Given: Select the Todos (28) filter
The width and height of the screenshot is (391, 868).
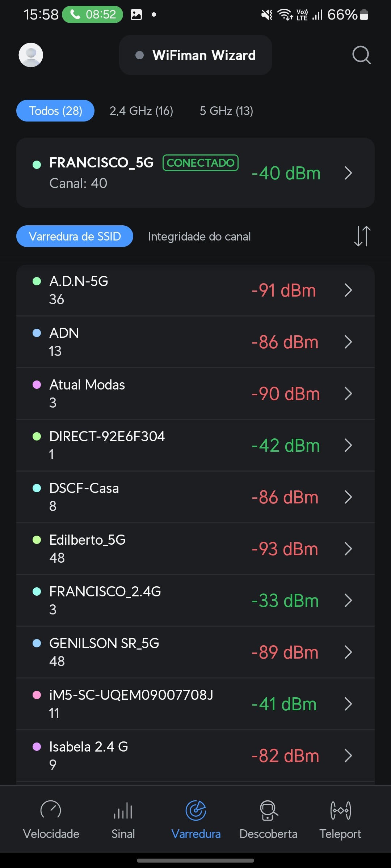Looking at the screenshot, I should [x=55, y=111].
